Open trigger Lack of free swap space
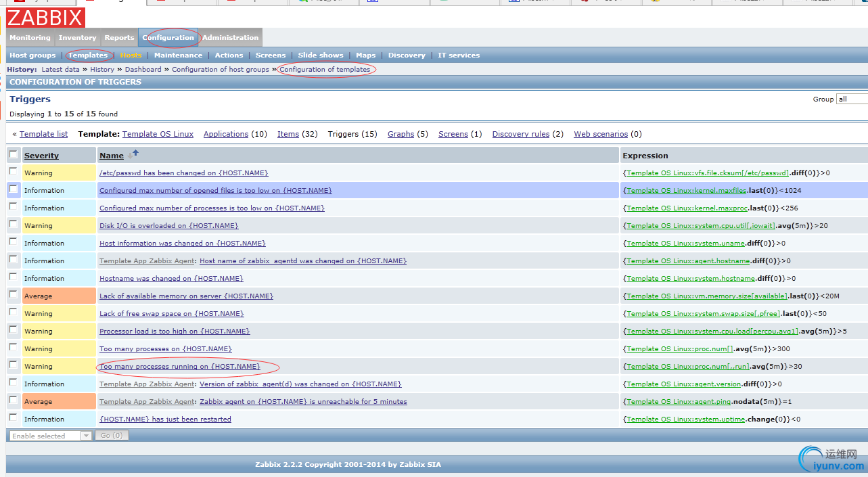Viewport: 868px width, 477px height. [x=172, y=314]
